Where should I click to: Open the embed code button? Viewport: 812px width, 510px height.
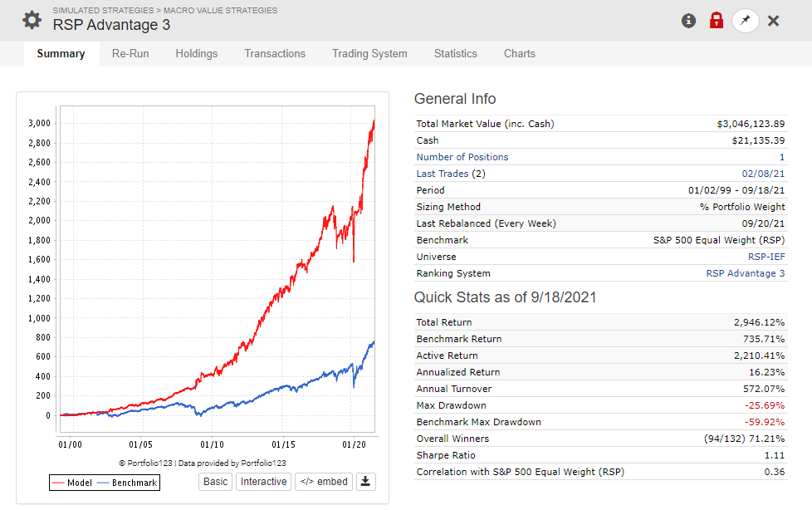(x=324, y=482)
